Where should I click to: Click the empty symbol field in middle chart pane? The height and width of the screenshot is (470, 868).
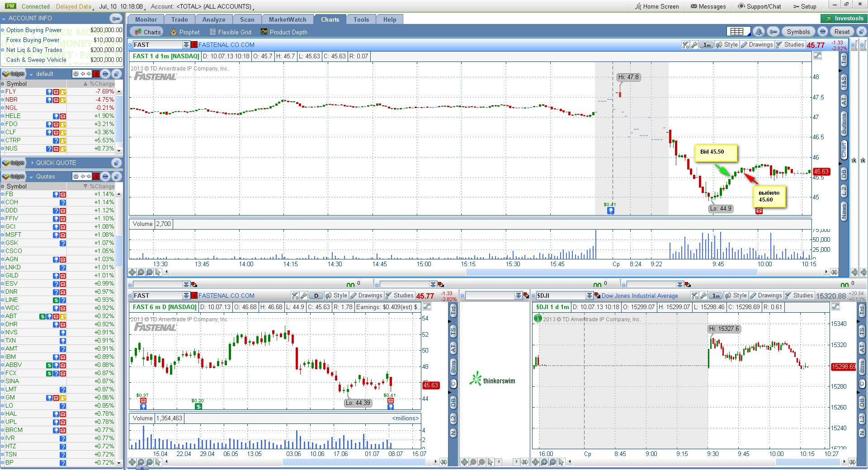(x=490, y=296)
